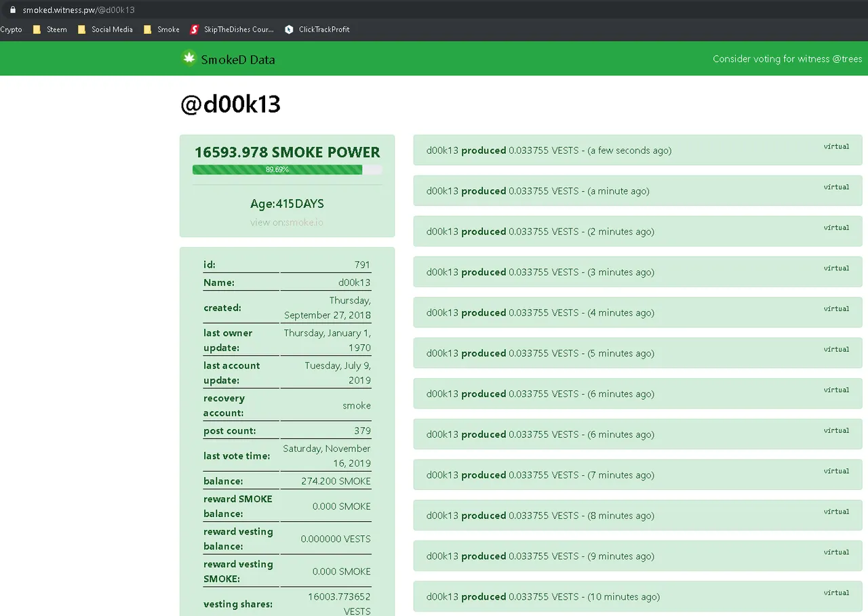Click the SmokeD Data leaf logo icon

pyautogui.click(x=189, y=58)
